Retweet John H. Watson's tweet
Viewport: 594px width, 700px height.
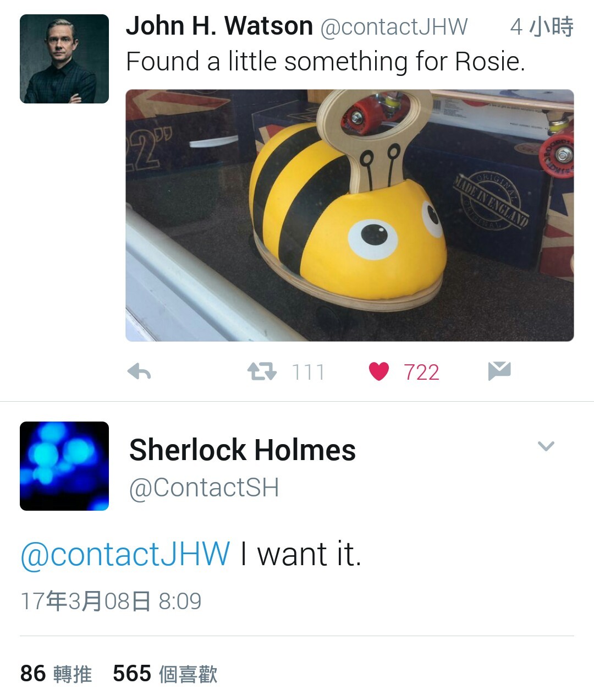click(262, 372)
